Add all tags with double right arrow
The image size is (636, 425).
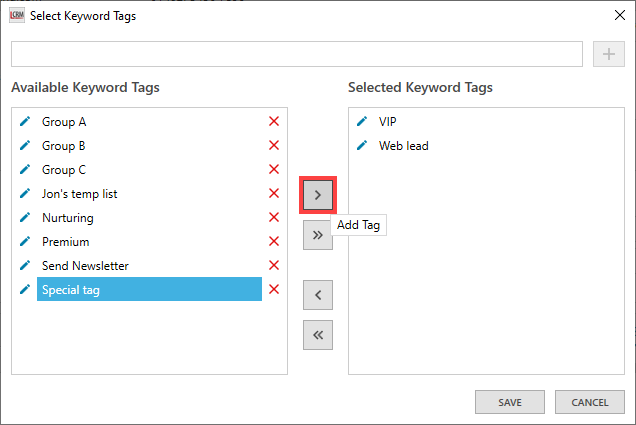click(317, 235)
